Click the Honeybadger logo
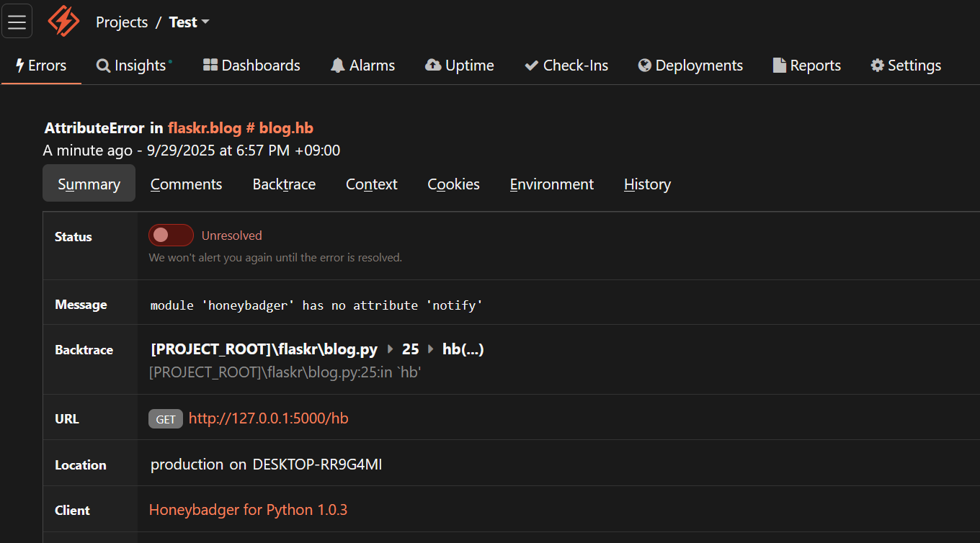Screen dimensions: 980x543 click(x=63, y=21)
